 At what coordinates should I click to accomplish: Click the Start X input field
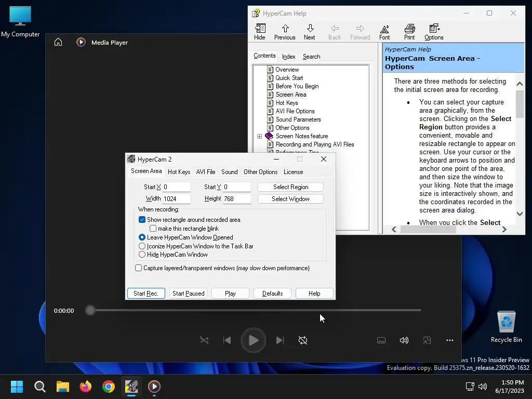coord(177,187)
